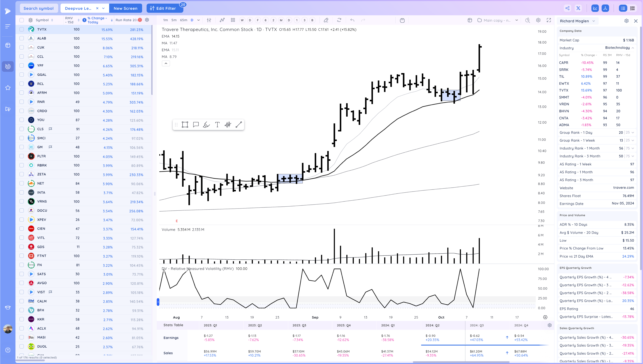Click the Search symbol field
The image size is (643, 364).
pyautogui.click(x=39, y=8)
